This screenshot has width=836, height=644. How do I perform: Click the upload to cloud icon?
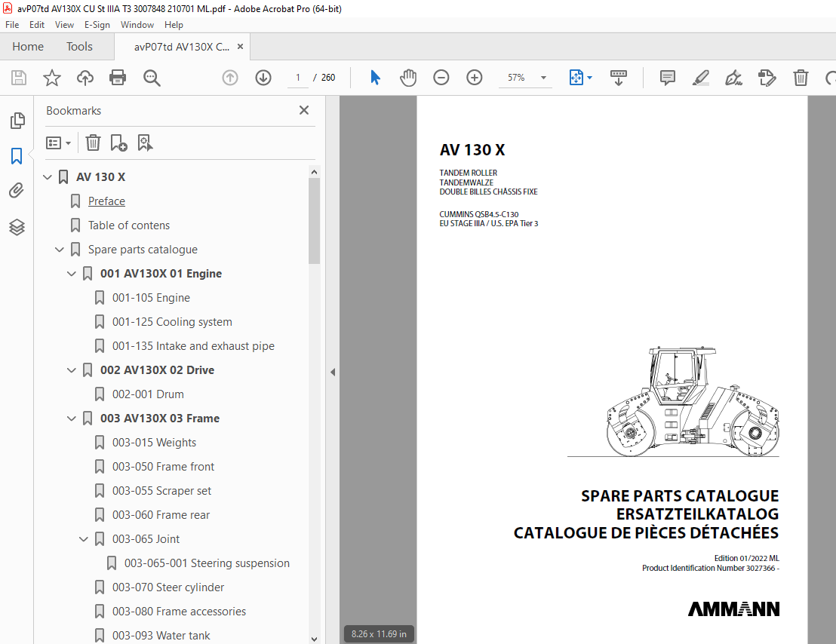click(85, 78)
